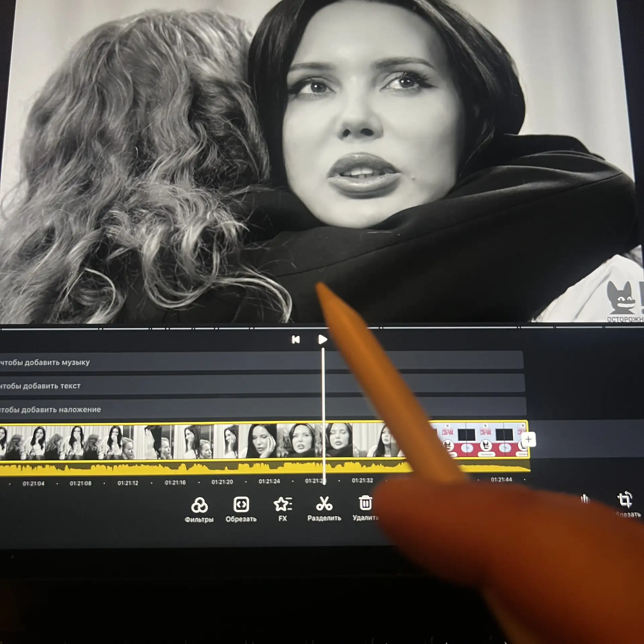Click the 01:21:32 timeline mark
644x644 pixels.
362,480
